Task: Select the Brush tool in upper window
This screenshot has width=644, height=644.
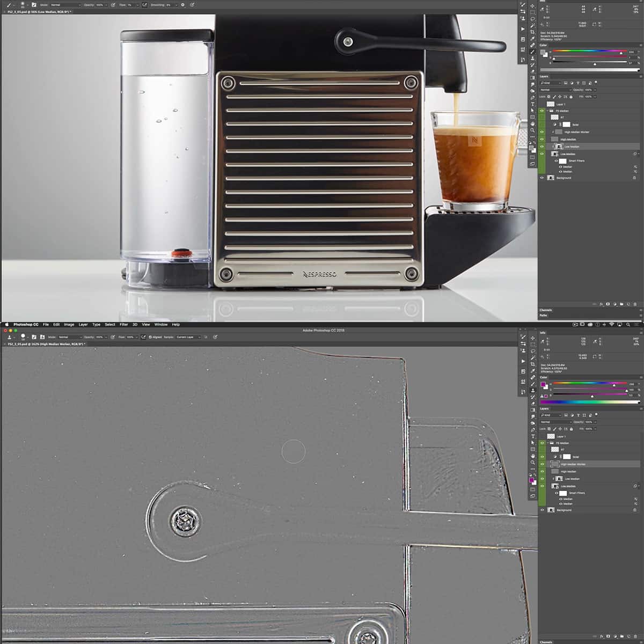Action: (532, 52)
